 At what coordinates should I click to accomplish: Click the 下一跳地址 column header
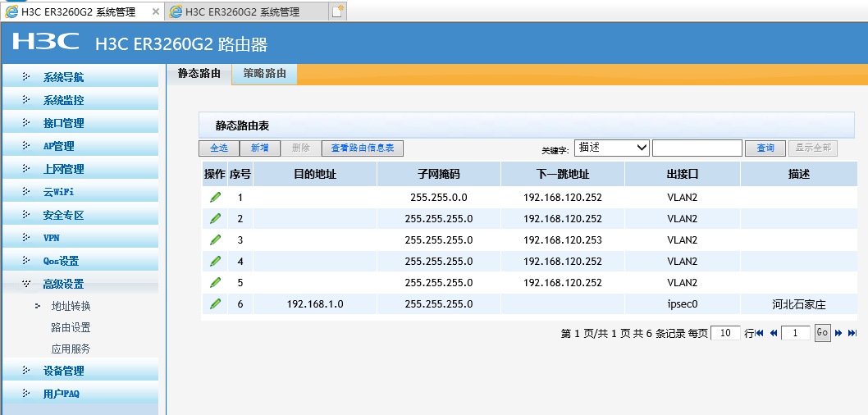563,175
